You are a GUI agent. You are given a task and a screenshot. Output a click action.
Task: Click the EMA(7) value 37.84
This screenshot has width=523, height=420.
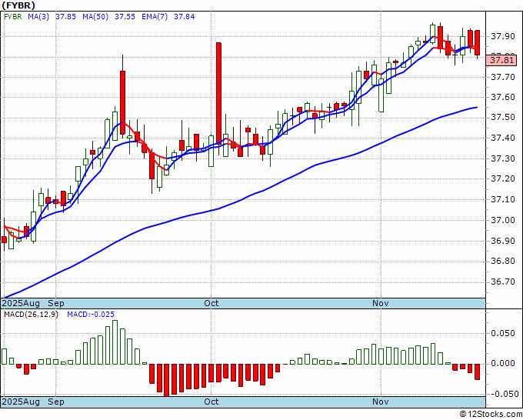click(184, 17)
